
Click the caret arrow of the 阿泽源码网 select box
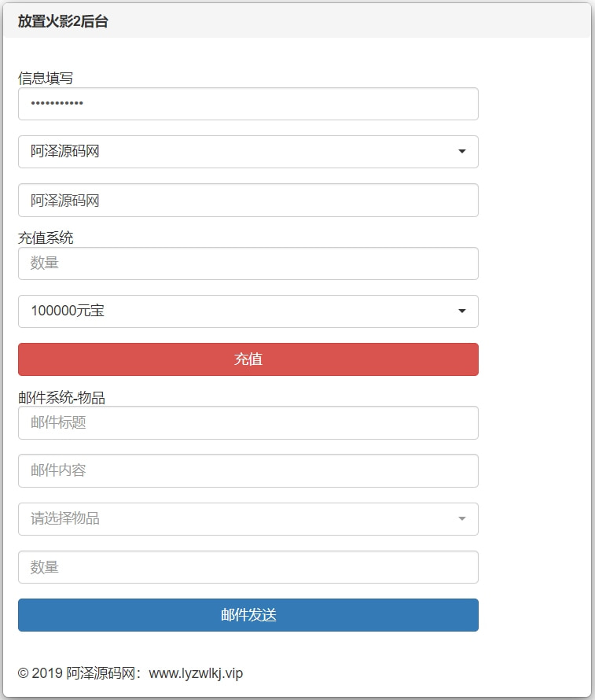pyautogui.click(x=462, y=152)
